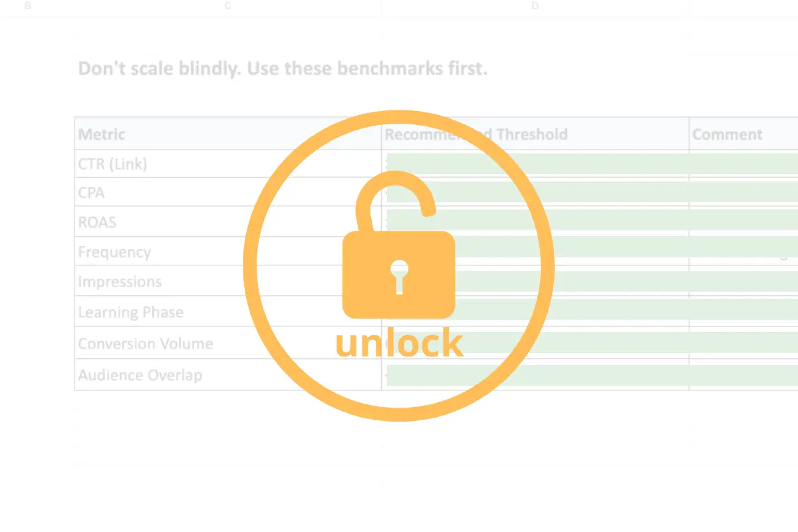Screen dimensions: 798x532
Task: Click the 'Metric' header cell
Action: tap(228, 134)
